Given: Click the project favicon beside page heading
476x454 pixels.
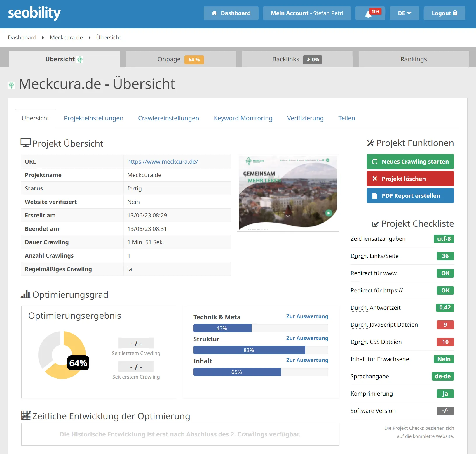Looking at the screenshot, I should tap(11, 85).
